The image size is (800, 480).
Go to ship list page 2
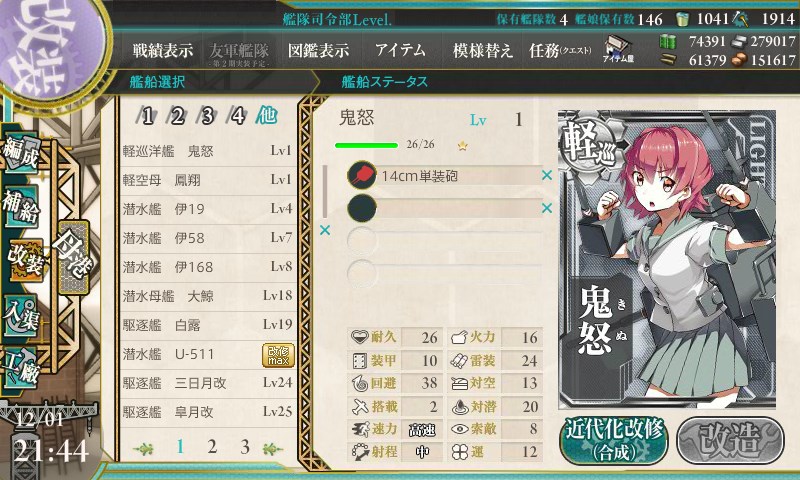tap(212, 447)
